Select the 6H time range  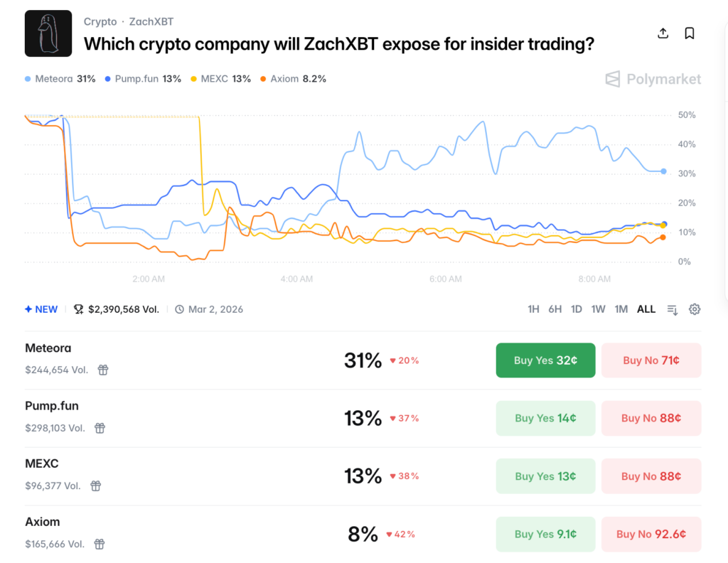(555, 309)
